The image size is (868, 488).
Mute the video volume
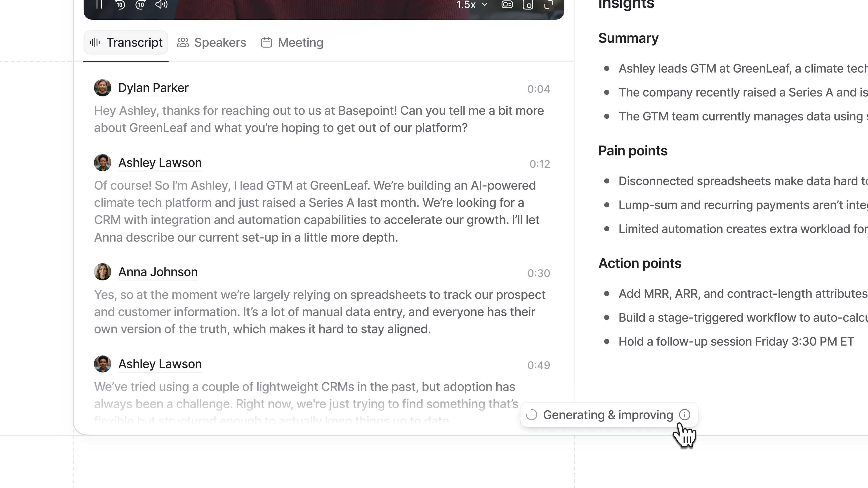coord(161,4)
